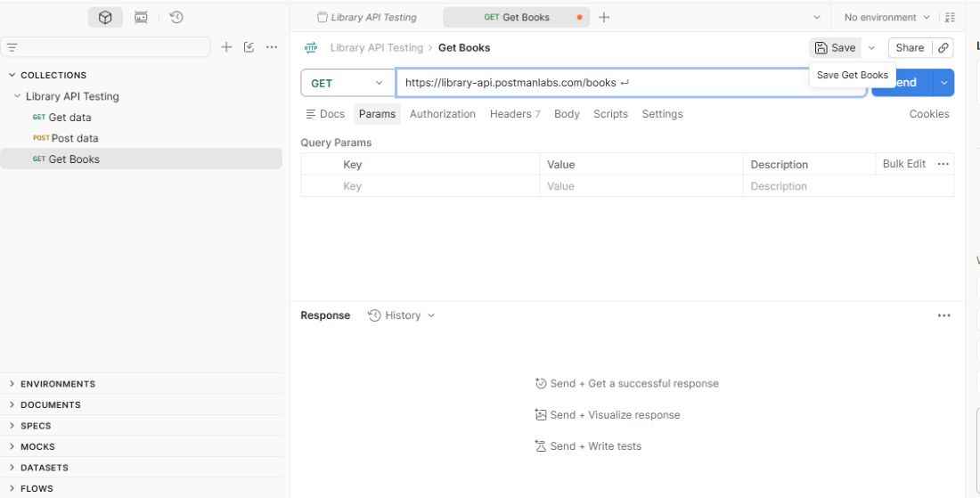Image resolution: width=980 pixels, height=498 pixels.
Task: Open params table column options ellipsis
Action: click(943, 164)
